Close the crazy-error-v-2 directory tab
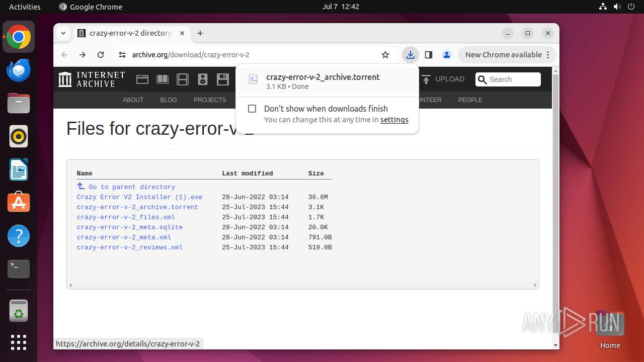This screenshot has height=362, width=644. (x=182, y=33)
